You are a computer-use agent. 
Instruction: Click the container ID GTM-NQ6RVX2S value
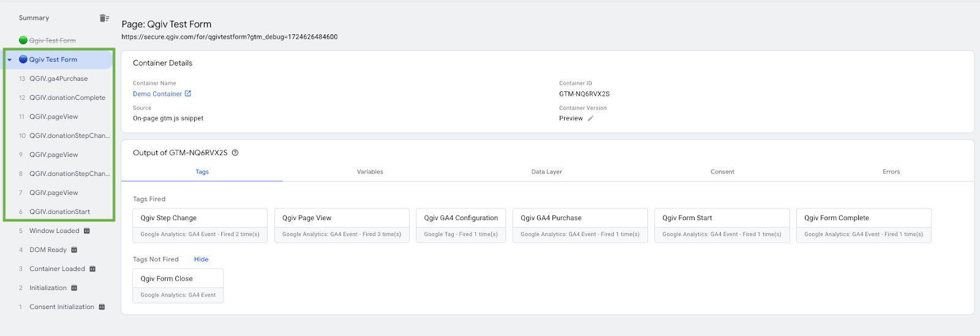click(584, 94)
